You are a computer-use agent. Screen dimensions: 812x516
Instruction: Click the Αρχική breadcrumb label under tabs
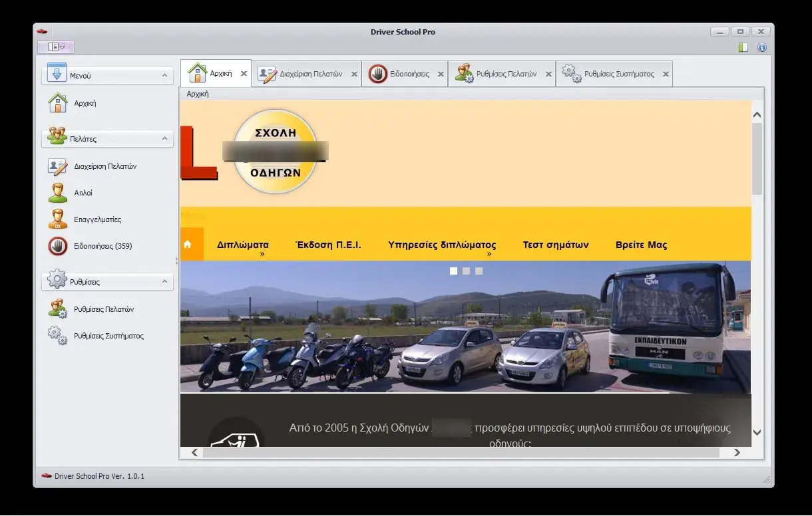point(198,94)
